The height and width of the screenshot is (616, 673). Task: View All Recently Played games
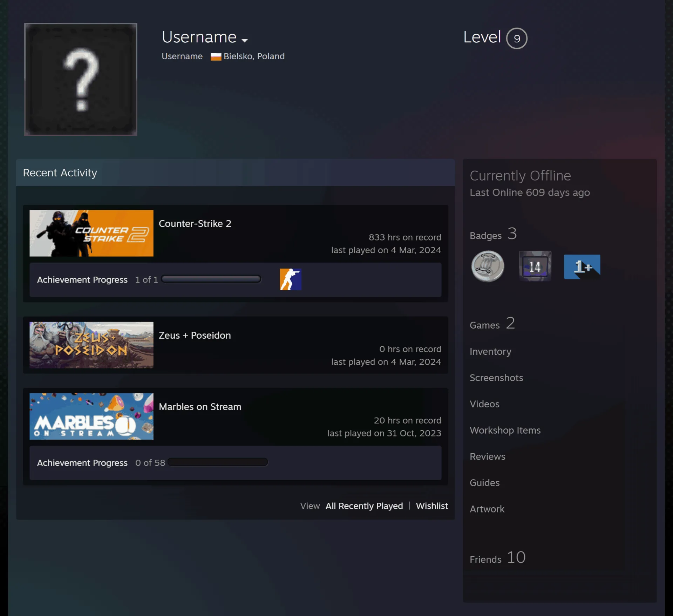(364, 506)
